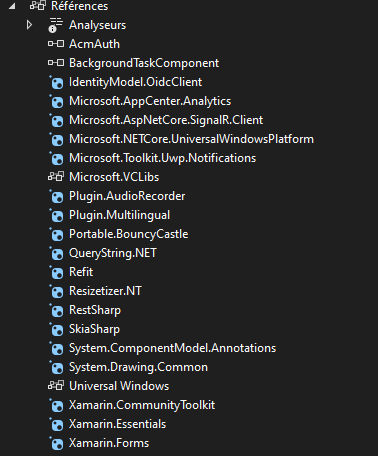Click the IdentityModel.OidcClient package icon
This screenshot has width=378, height=456.
[x=57, y=82]
